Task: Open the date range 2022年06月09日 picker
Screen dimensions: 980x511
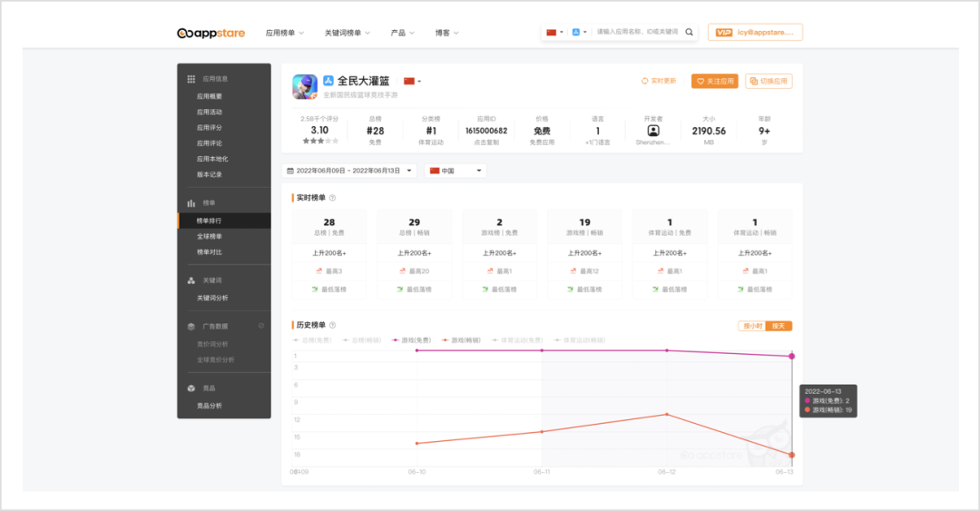Action: [x=349, y=171]
